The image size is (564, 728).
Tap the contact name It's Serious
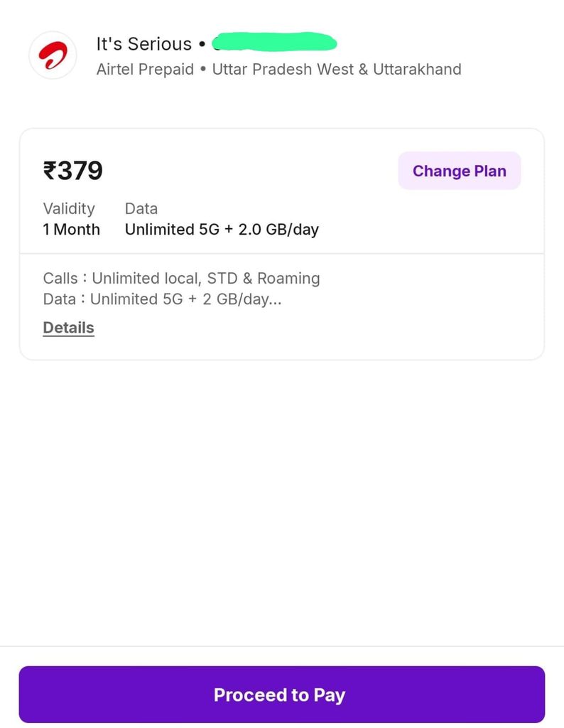(x=143, y=44)
